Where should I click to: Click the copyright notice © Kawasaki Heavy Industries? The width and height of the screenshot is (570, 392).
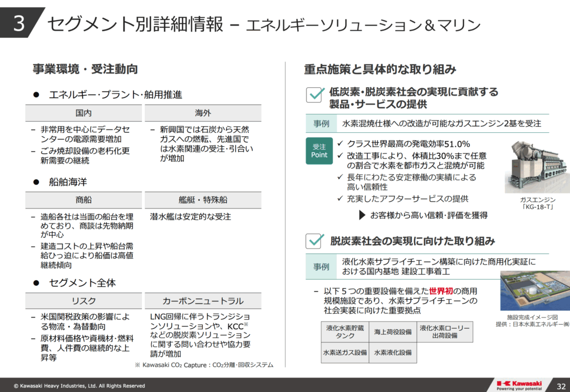[x=79, y=386]
